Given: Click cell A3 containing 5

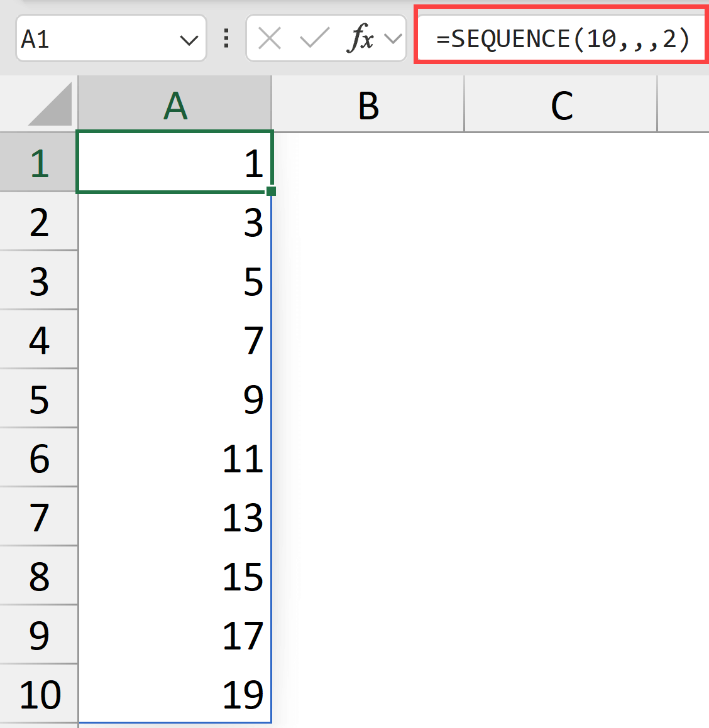Looking at the screenshot, I should point(175,280).
